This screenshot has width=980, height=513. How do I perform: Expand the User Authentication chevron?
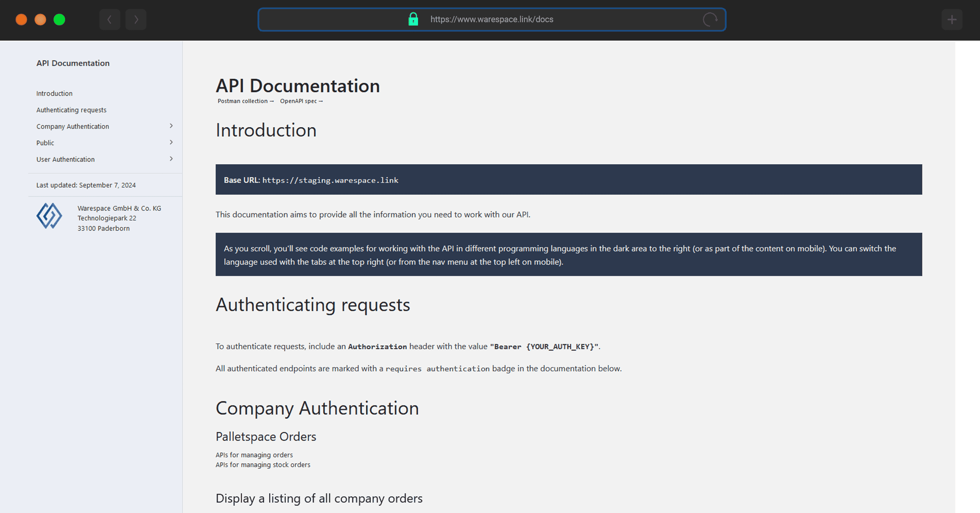coord(171,159)
